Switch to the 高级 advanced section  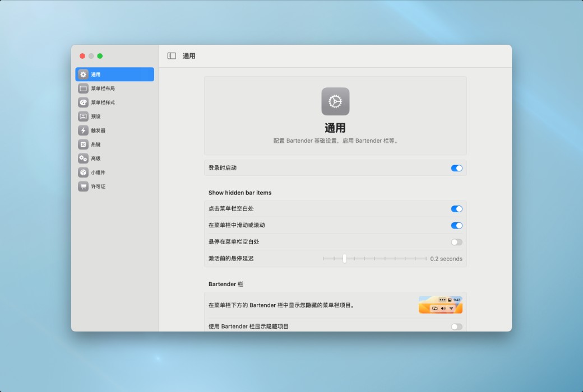[x=114, y=158]
